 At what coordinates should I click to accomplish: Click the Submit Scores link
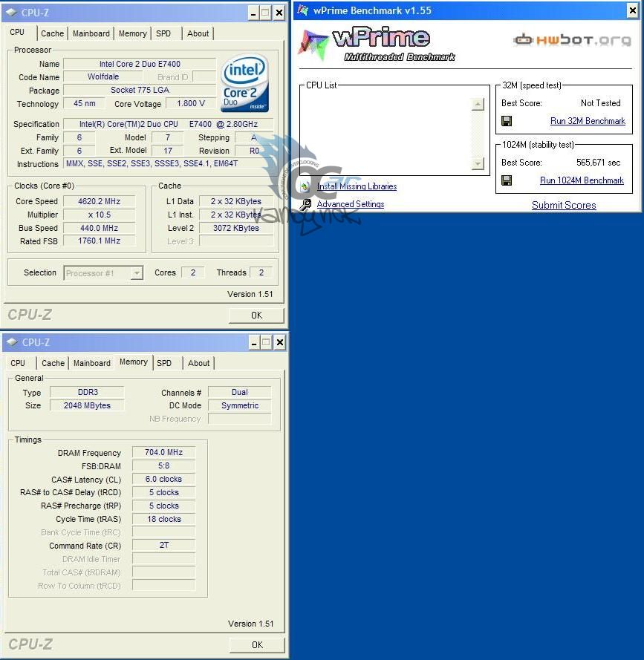pos(564,206)
